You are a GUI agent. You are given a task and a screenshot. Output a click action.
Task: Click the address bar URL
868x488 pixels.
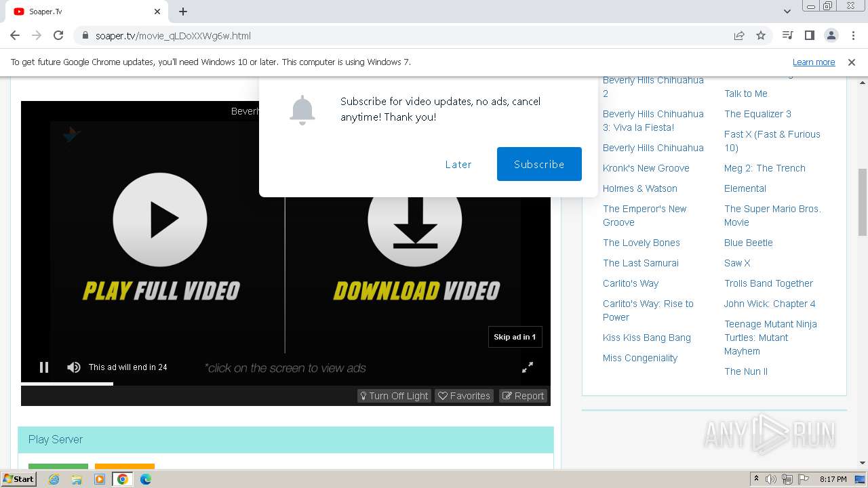[x=173, y=36]
